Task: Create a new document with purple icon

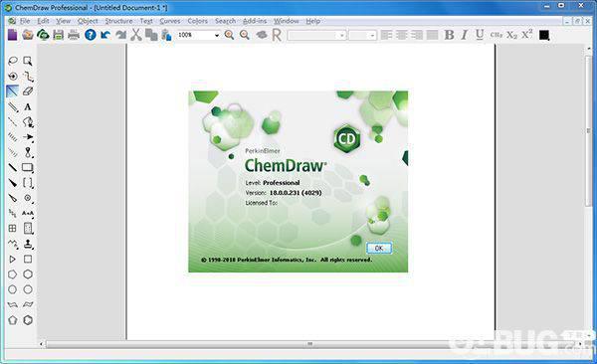Action: (x=12, y=35)
